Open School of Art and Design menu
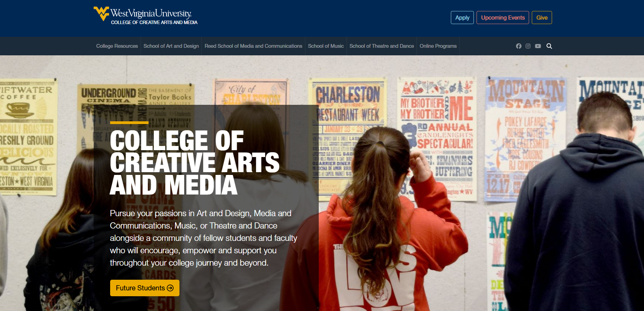 (171, 46)
